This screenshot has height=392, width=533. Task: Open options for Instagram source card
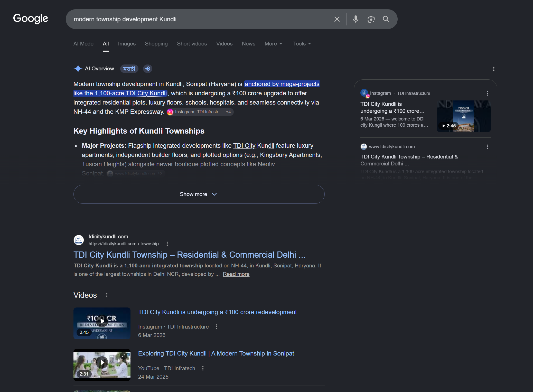point(488,93)
